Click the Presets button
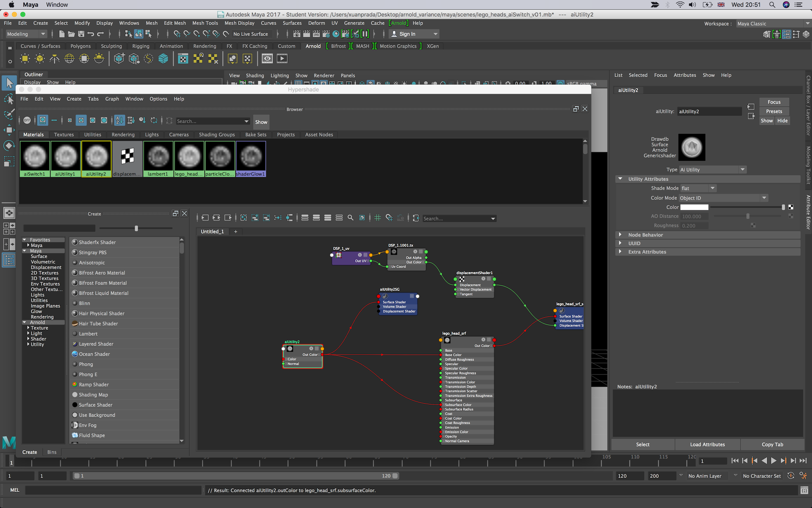This screenshot has height=508, width=812. coord(774,111)
